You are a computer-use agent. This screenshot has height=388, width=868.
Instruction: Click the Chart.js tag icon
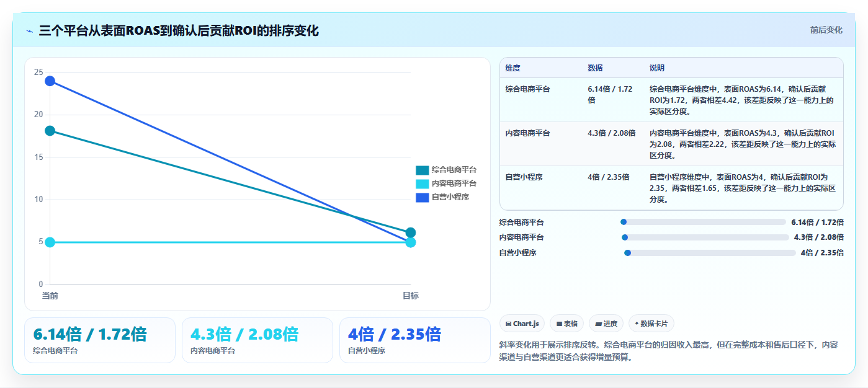(509, 324)
